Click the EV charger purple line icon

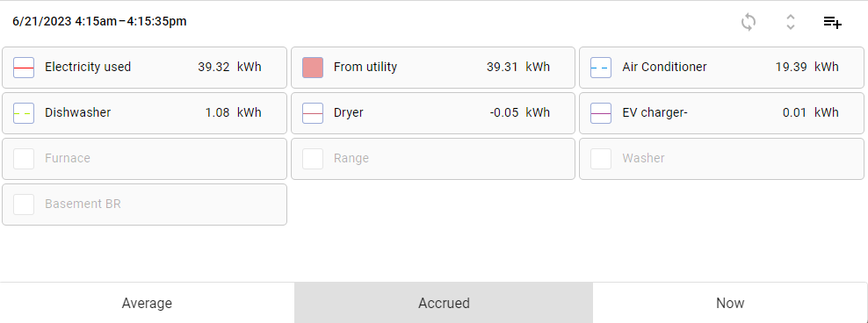(x=601, y=113)
